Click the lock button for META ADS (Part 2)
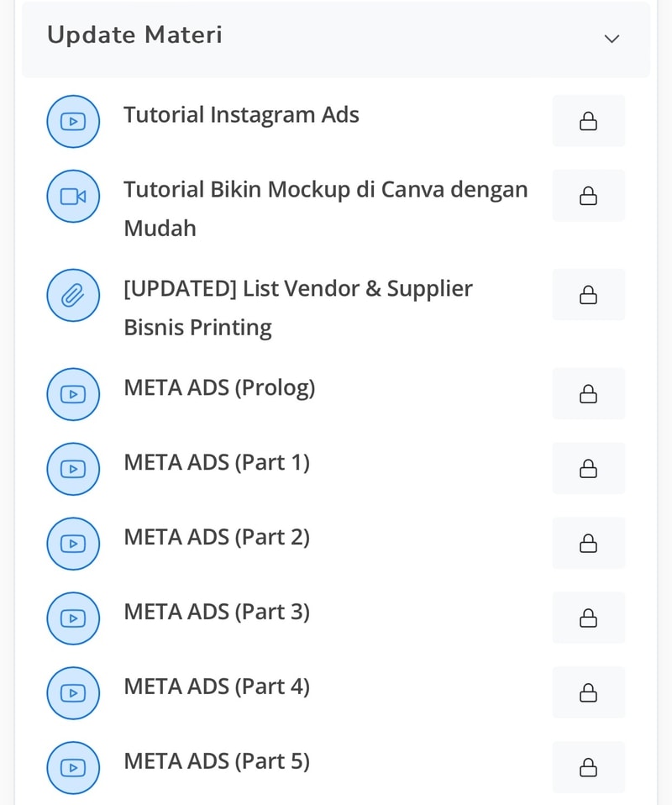Screen dimensions: 672x805 [588, 543]
